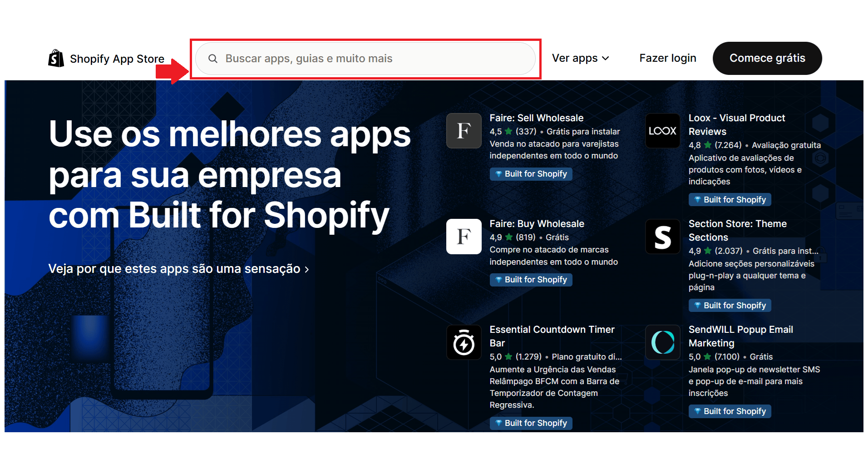
Task: Open the Section Store: Theme Sections title
Action: 737,230
